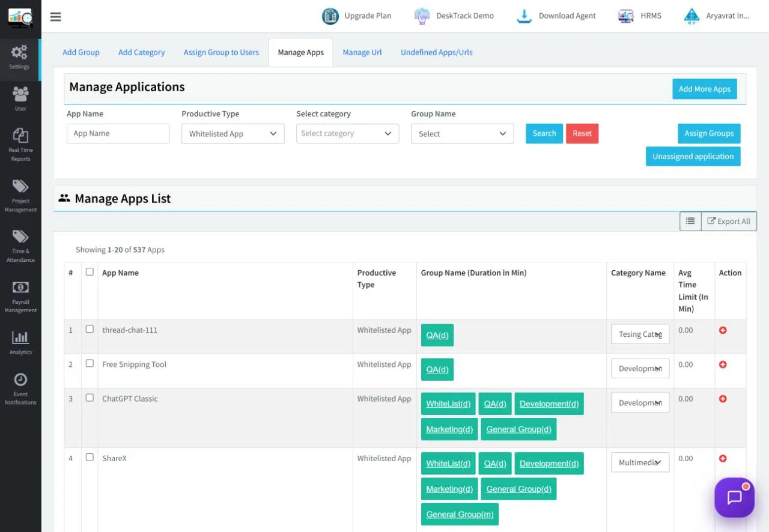The image size is (769, 532).
Task: Check the Free Snipping Tool checkbox
Action: [x=90, y=363]
